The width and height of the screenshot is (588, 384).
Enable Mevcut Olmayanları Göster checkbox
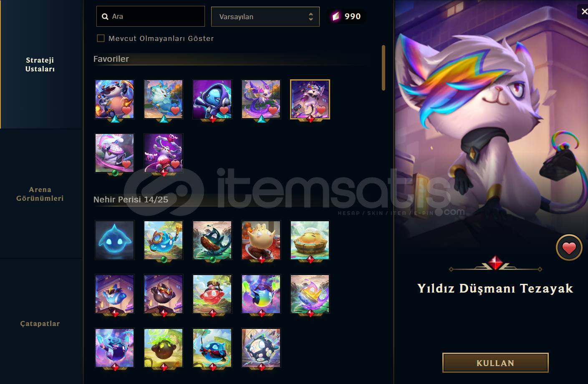(x=101, y=38)
